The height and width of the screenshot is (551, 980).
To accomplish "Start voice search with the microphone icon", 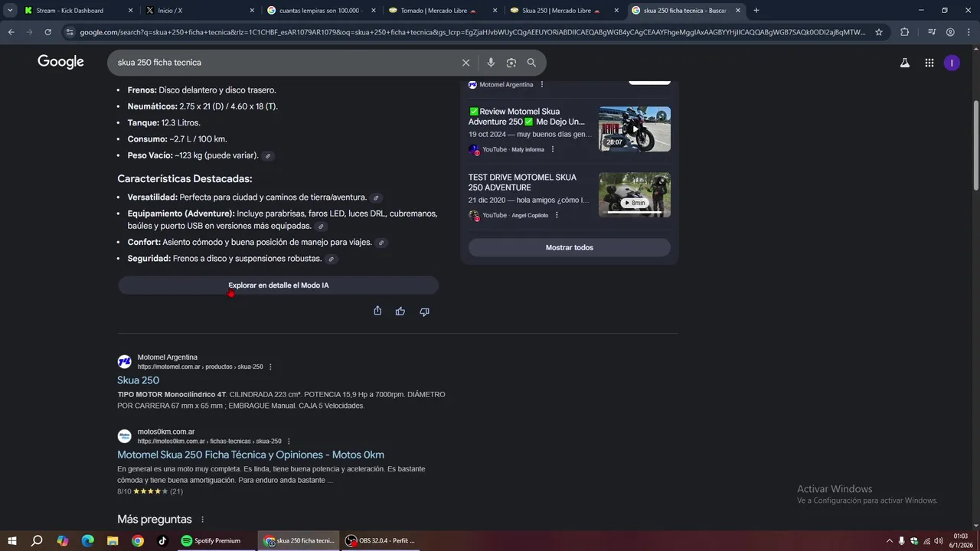I will (x=491, y=63).
